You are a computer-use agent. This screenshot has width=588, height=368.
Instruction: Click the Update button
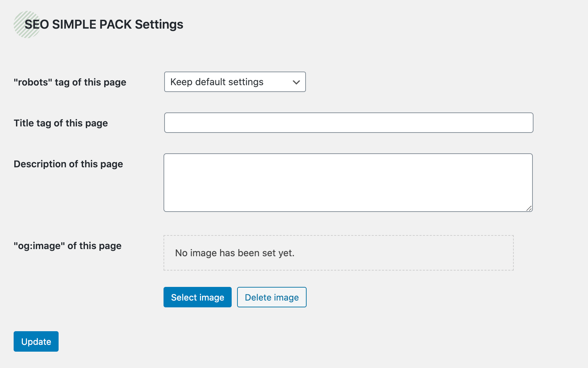click(36, 341)
